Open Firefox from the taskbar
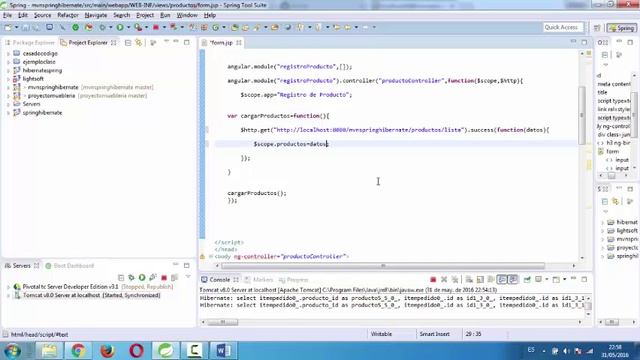640x360 pixels. [107, 350]
